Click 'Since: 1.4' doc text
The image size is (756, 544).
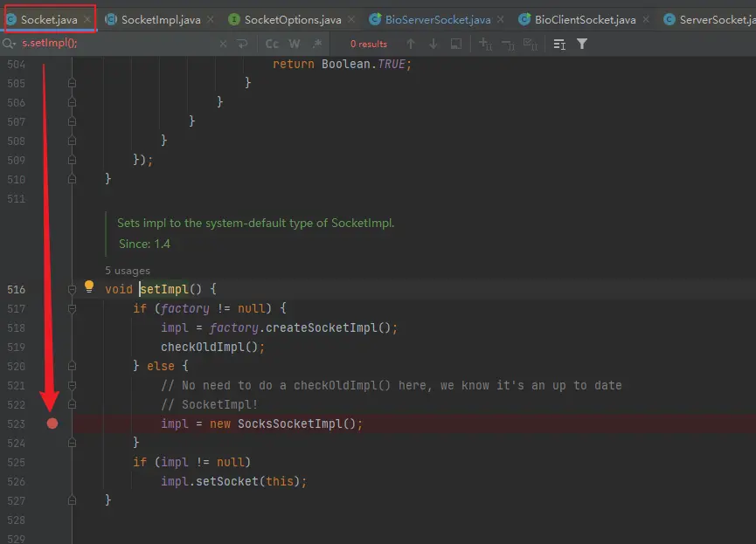pyautogui.click(x=144, y=244)
